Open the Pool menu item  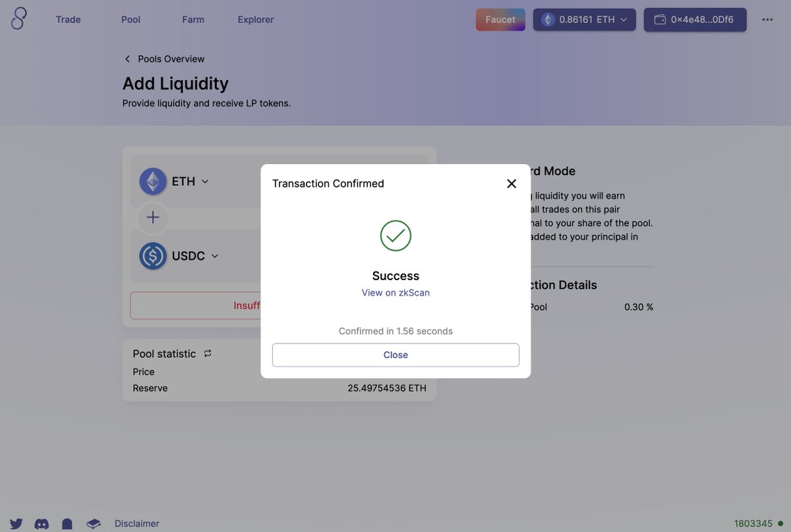coord(131,20)
